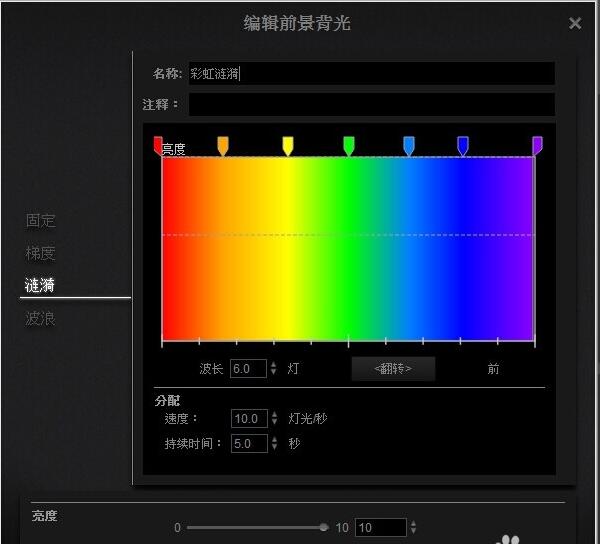Image resolution: width=600 pixels, height=544 pixels.
Task: Select the green gradient color marker
Action: pos(349,146)
